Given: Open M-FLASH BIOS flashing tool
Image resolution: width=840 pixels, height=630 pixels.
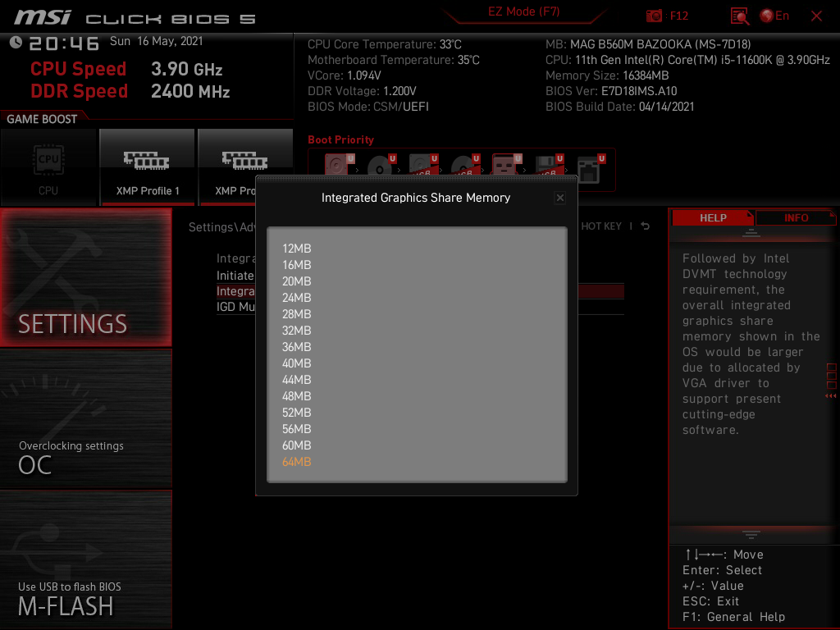Looking at the screenshot, I should pyautogui.click(x=85, y=559).
